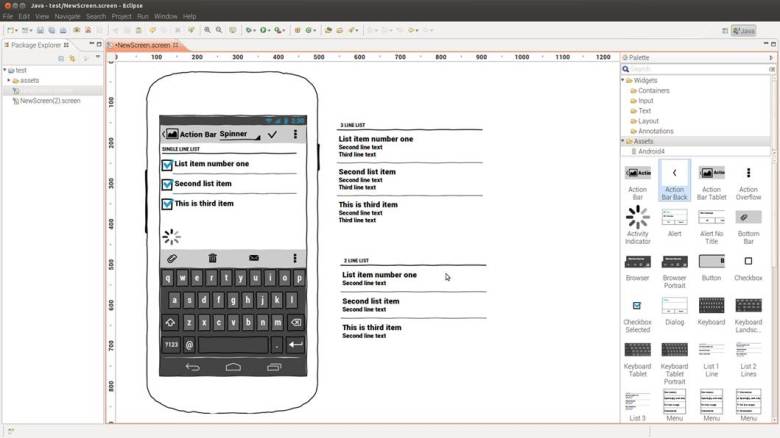780x438 pixels.
Task: Open the Spinner dropdown in action bar
Action: pos(238,134)
